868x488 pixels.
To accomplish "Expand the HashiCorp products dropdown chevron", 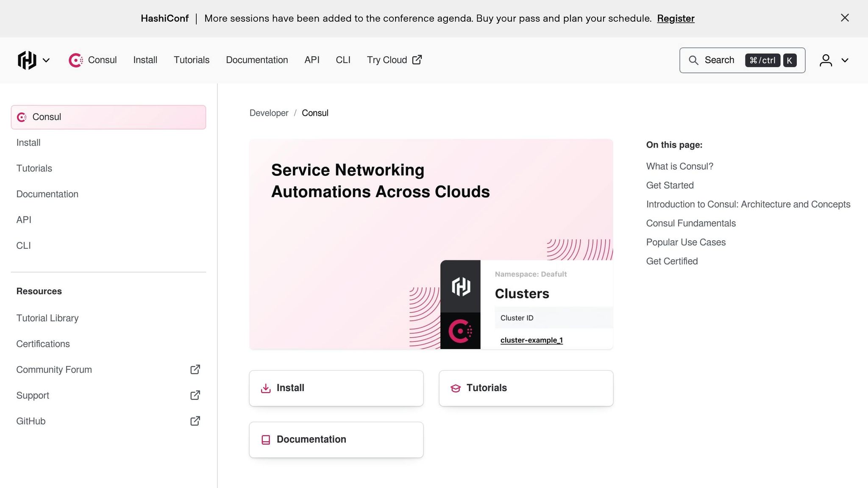I will pyautogui.click(x=46, y=60).
